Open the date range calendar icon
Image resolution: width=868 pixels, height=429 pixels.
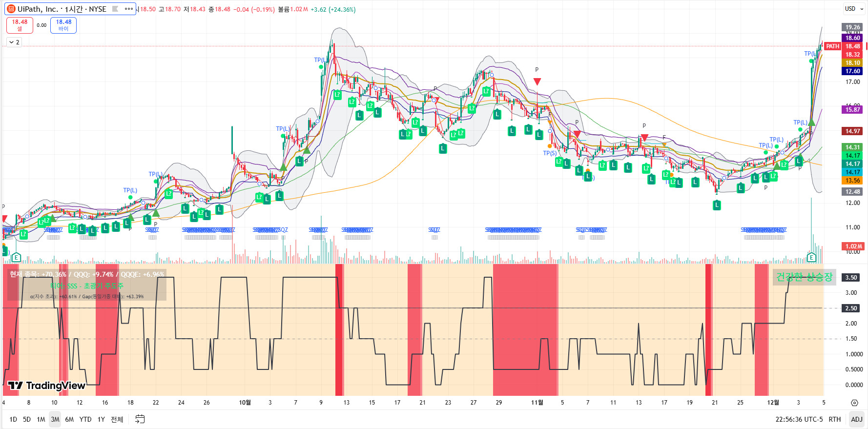[140, 419]
